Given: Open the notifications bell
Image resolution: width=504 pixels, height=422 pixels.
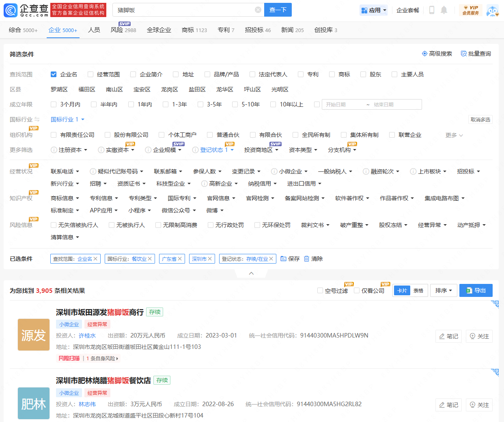Looking at the screenshot, I should point(444,10).
